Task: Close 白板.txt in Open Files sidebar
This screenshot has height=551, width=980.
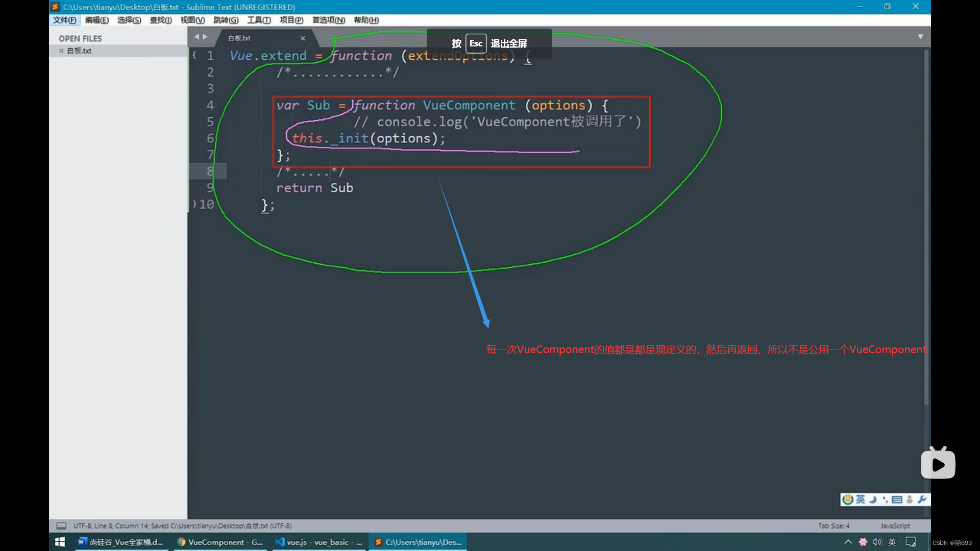Action: tap(61, 51)
